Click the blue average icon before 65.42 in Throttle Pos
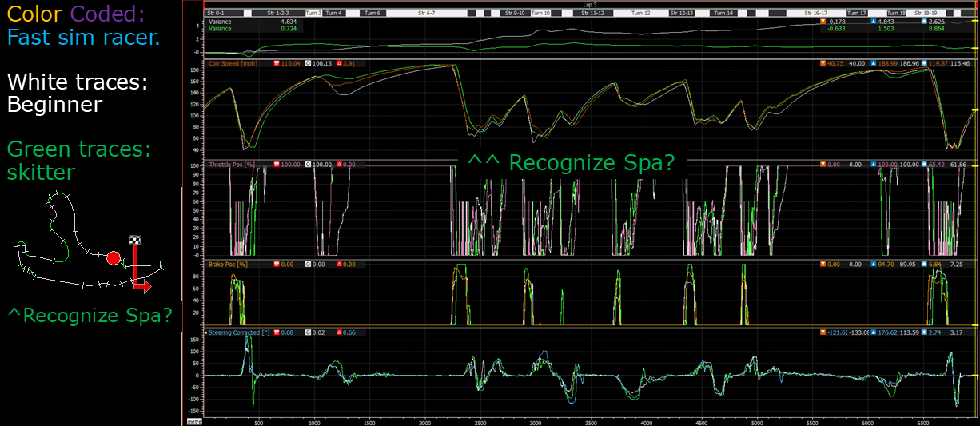 [924, 164]
